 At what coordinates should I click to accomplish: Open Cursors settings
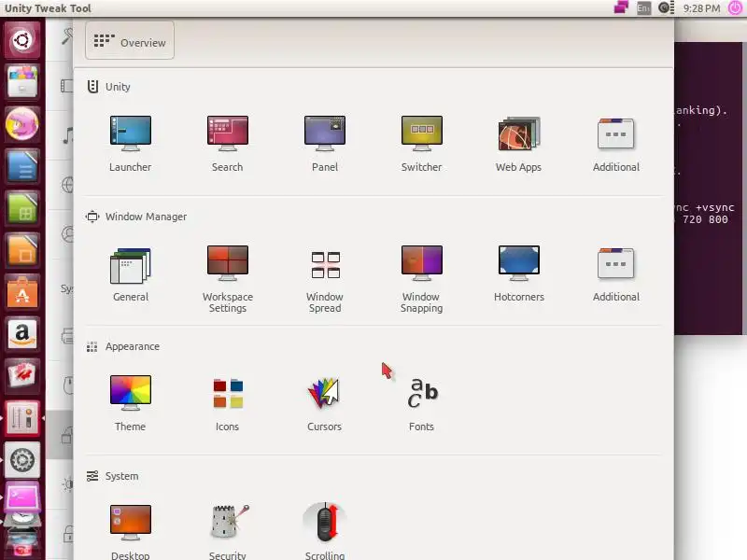coord(324,403)
